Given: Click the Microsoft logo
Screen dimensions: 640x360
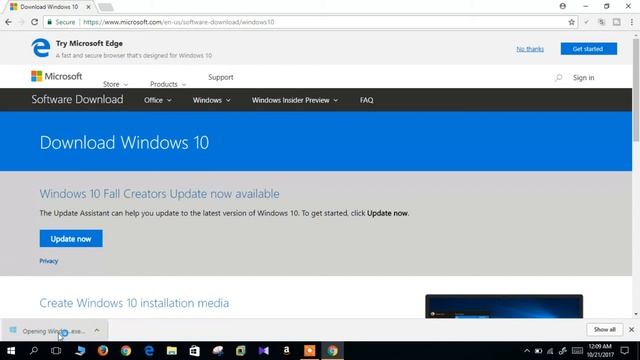Looking at the screenshot, I should tap(56, 76).
